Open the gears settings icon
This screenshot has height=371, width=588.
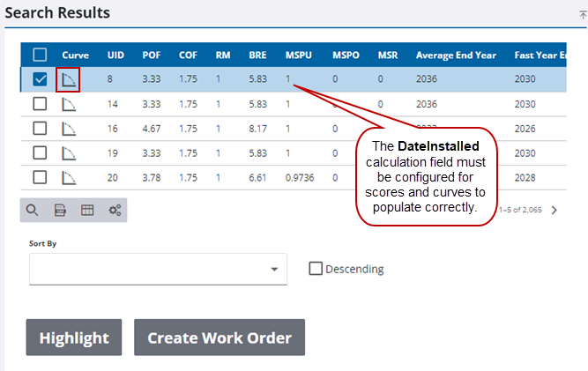(115, 211)
